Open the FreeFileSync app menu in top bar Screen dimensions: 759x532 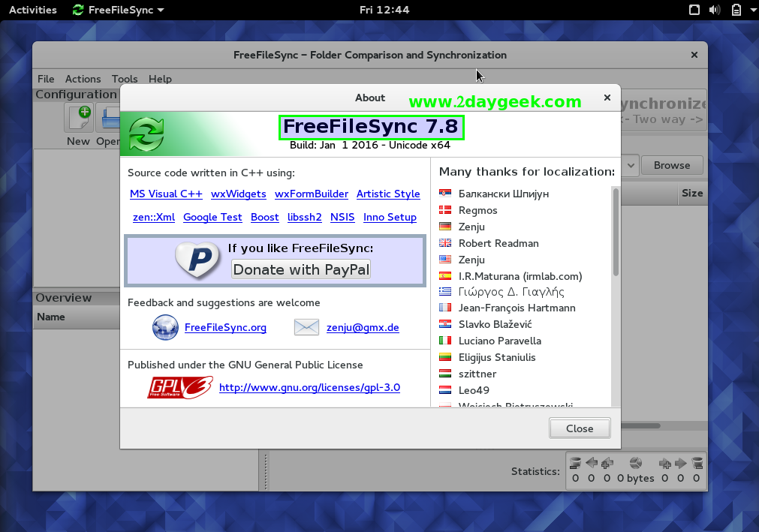point(118,10)
